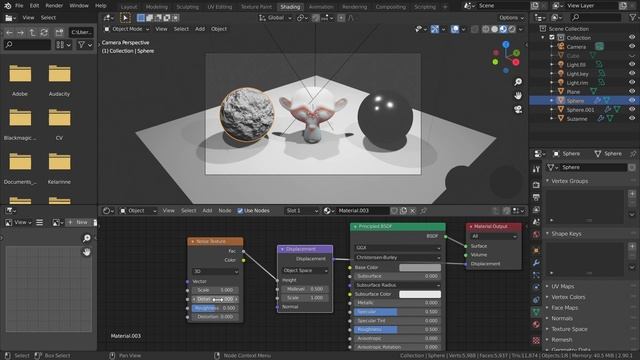Hide Camera in outliner with eye icon

[x=632, y=46]
